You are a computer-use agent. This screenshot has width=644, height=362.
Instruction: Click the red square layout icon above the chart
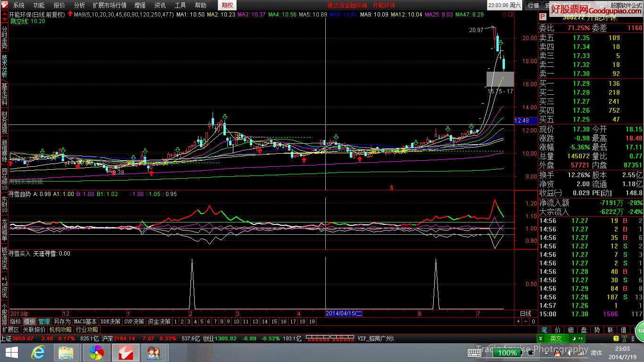(x=511, y=15)
